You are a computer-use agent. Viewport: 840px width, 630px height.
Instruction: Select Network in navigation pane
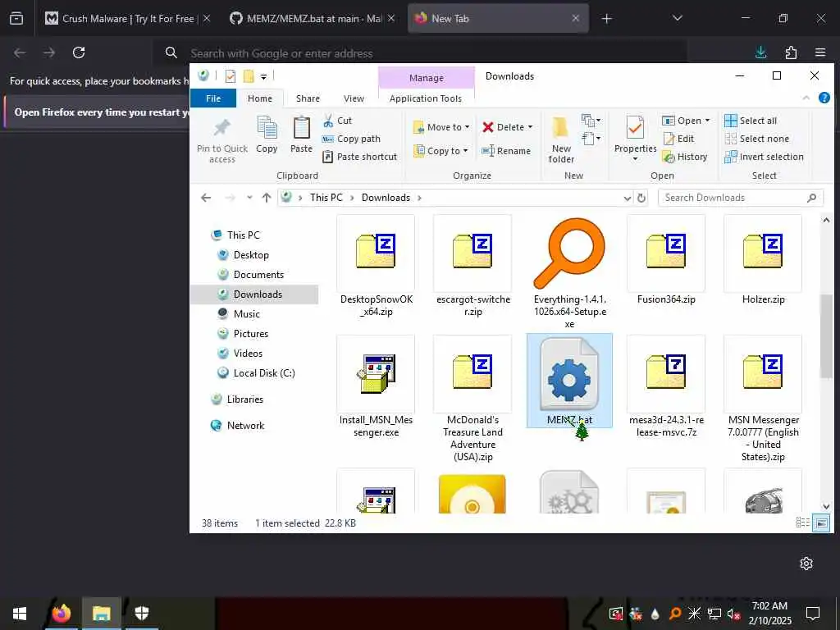click(x=245, y=426)
